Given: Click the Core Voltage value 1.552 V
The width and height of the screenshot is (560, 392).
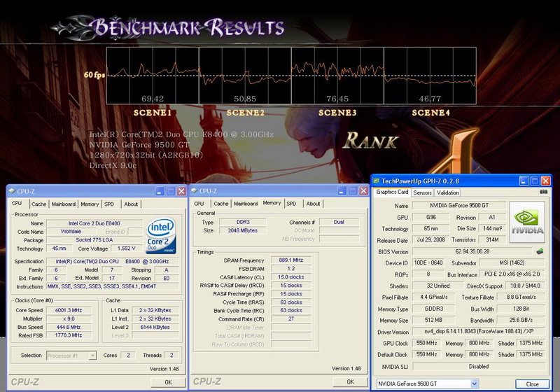Looking at the screenshot, I should [126, 248].
